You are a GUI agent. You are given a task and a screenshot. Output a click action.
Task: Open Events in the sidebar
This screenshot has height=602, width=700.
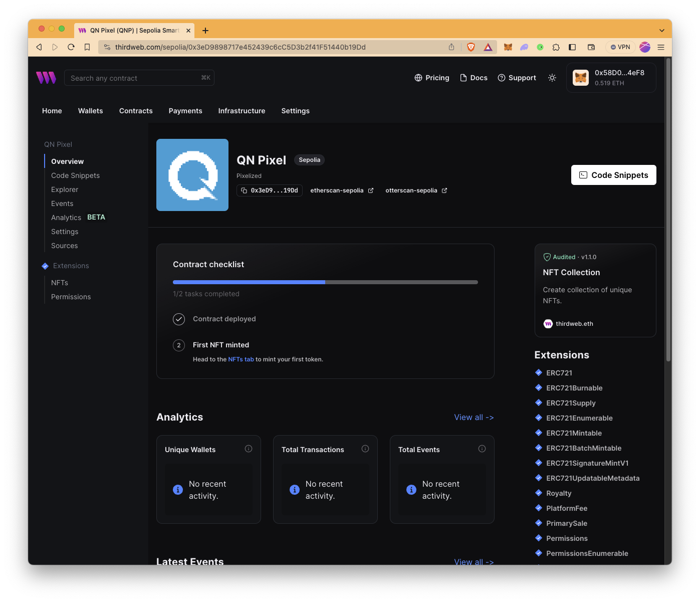coord(62,204)
